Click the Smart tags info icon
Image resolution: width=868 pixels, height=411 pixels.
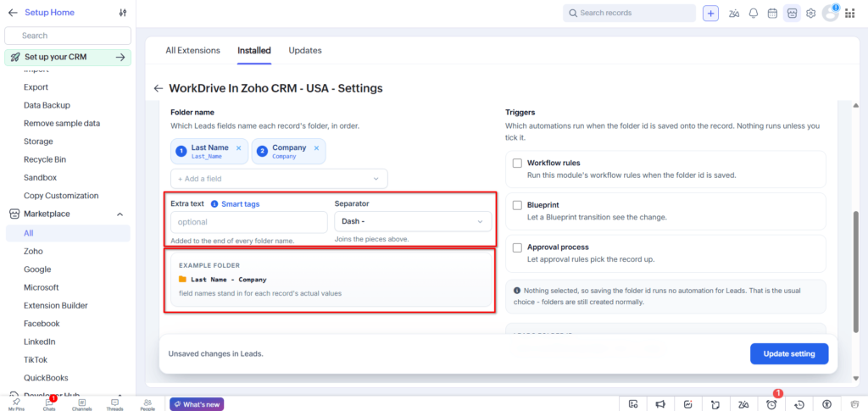click(214, 203)
